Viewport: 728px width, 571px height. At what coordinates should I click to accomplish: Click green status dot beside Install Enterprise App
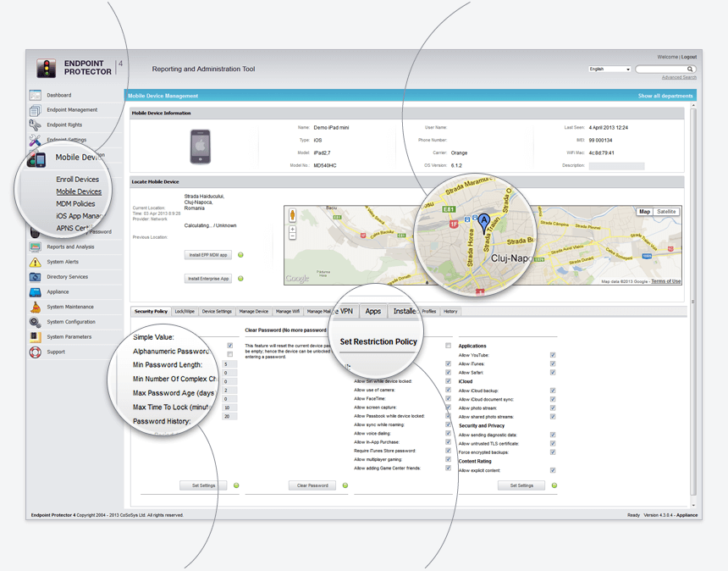click(x=240, y=278)
